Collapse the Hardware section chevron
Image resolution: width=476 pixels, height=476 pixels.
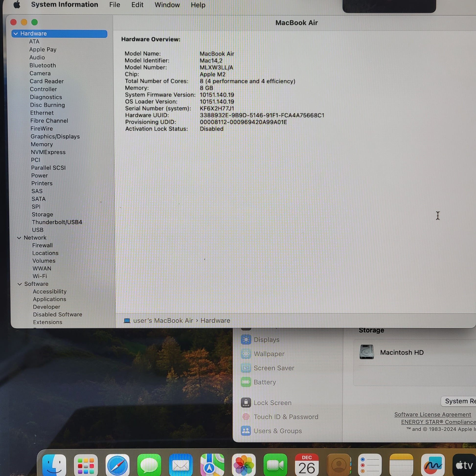pyautogui.click(x=16, y=34)
